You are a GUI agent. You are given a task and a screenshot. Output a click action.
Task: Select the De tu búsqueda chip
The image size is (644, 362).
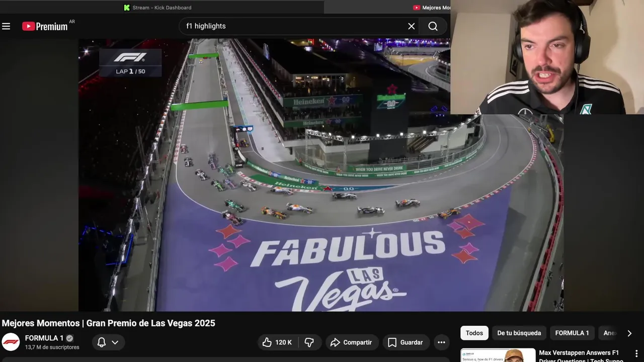pos(519,333)
